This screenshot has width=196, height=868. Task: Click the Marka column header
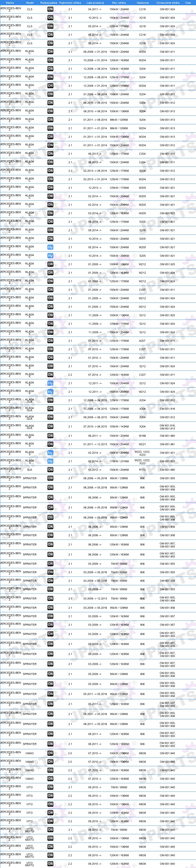click(x=10, y=3)
